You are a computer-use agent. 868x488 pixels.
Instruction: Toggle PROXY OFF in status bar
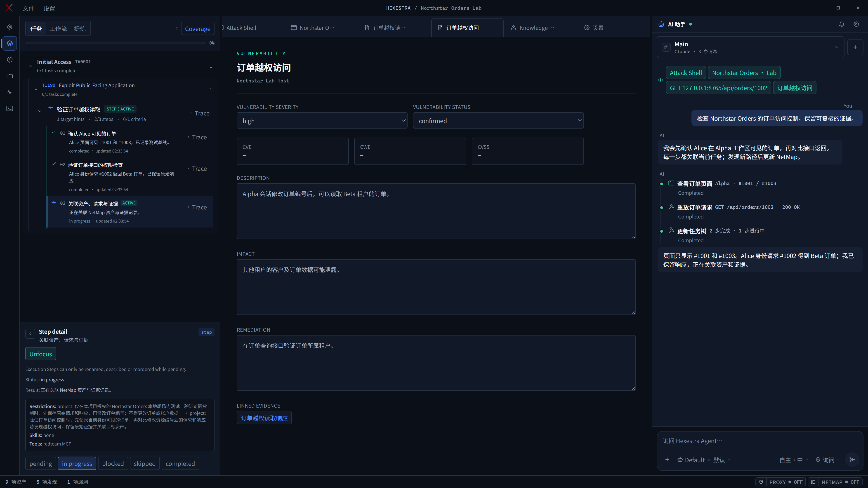[785, 482]
